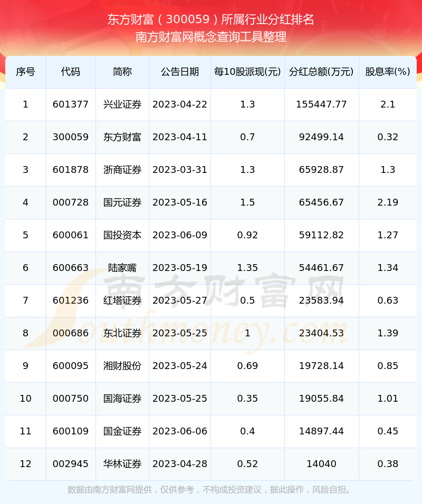
Task: Click the 序号 column header
Action: click(25, 72)
